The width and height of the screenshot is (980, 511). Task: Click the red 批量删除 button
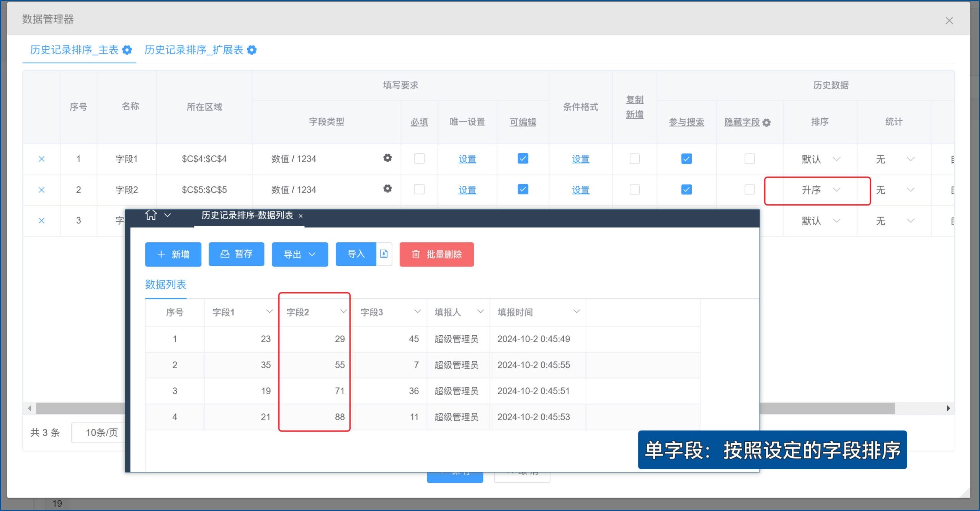pyautogui.click(x=437, y=254)
